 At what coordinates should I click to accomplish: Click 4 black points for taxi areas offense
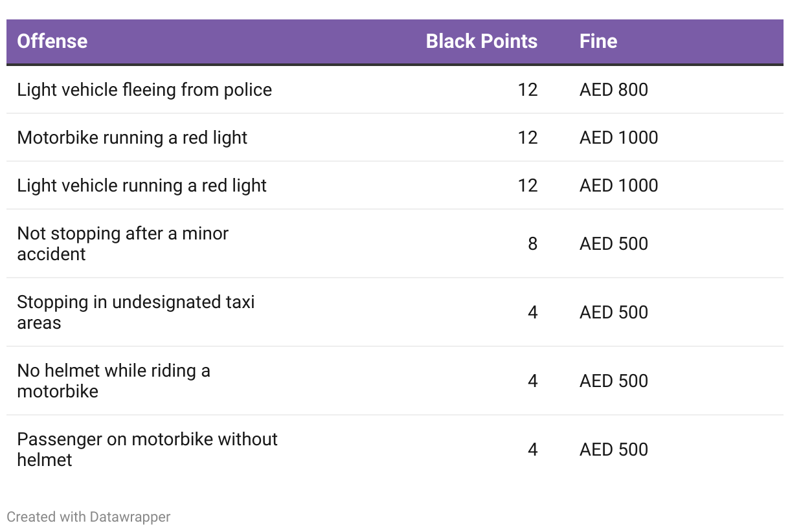click(x=532, y=312)
